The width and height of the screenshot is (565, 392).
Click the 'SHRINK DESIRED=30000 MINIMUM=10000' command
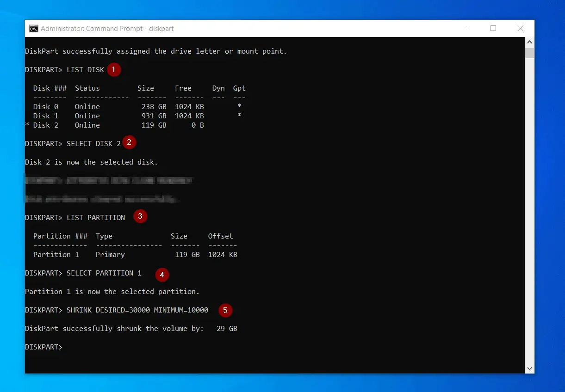tap(137, 310)
